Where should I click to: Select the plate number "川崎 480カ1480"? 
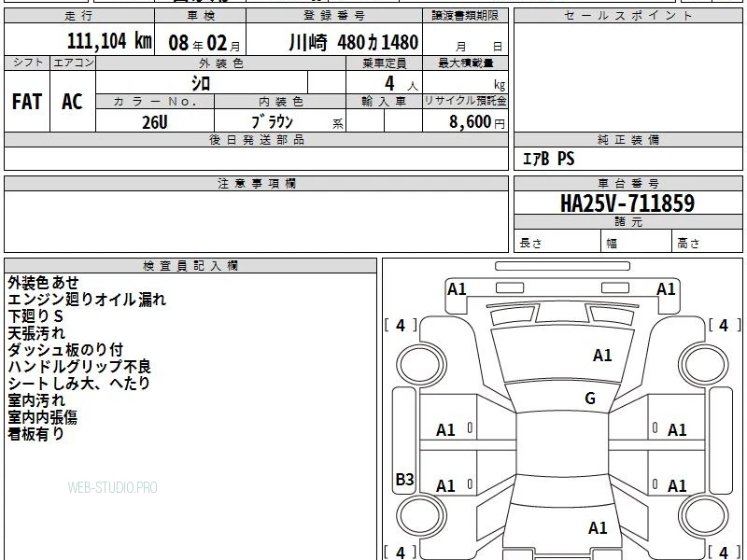click(354, 42)
